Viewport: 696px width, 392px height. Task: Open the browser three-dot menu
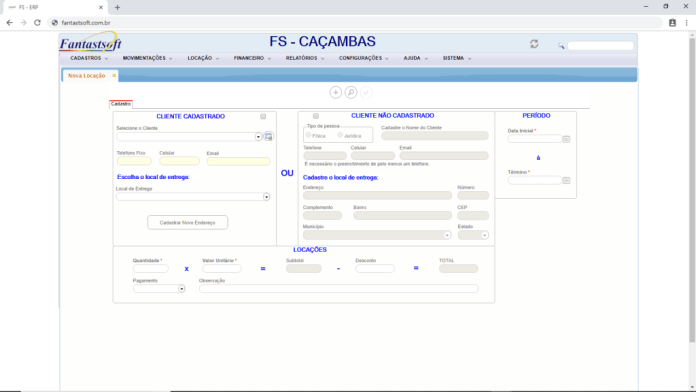[686, 23]
